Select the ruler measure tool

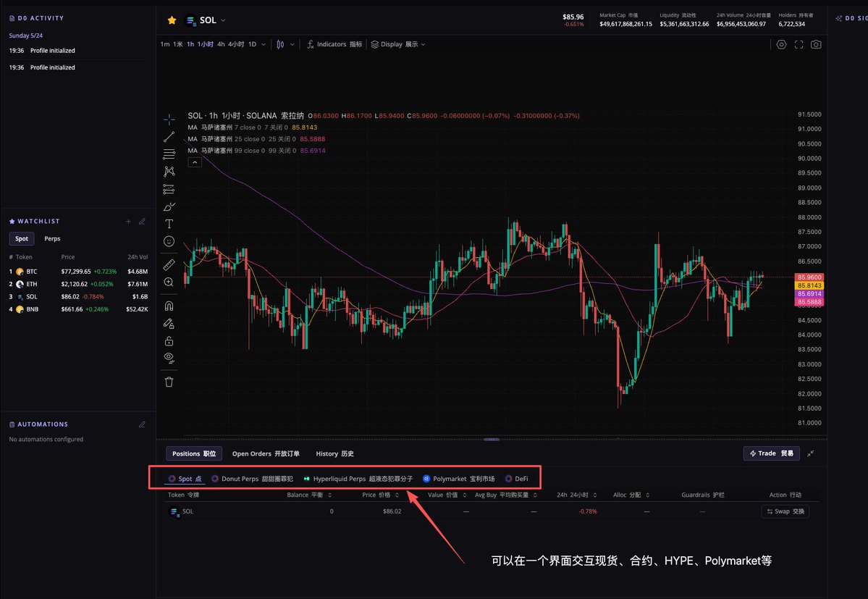coord(169,264)
